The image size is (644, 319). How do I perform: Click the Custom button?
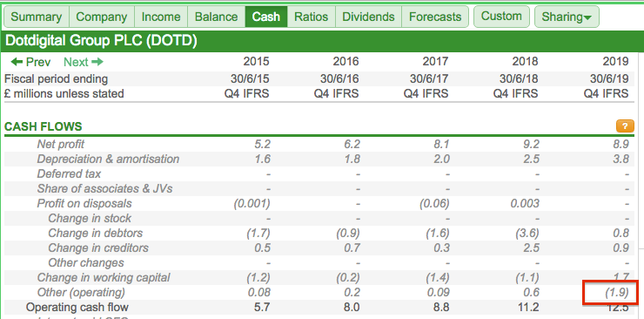click(501, 17)
